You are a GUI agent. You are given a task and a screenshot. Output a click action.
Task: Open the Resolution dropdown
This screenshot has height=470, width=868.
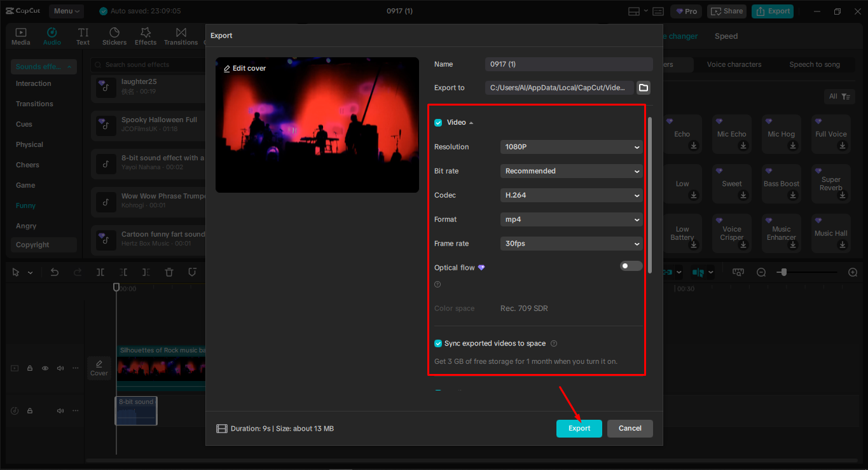coord(570,147)
